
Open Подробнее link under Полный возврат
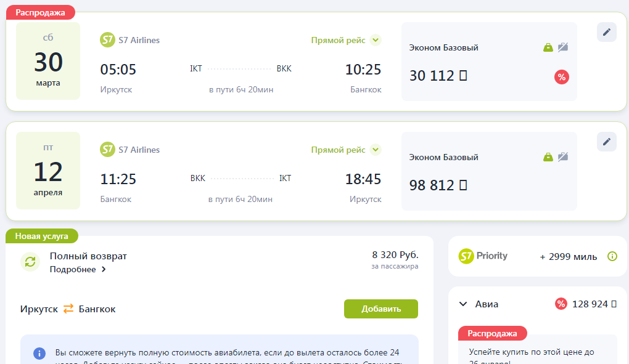tap(78, 269)
